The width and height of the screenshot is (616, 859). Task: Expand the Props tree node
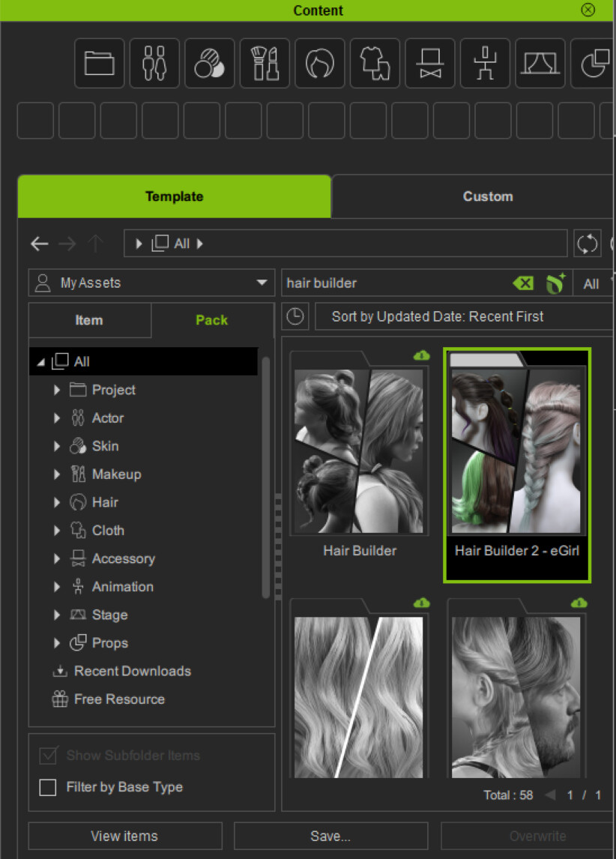[x=57, y=642]
